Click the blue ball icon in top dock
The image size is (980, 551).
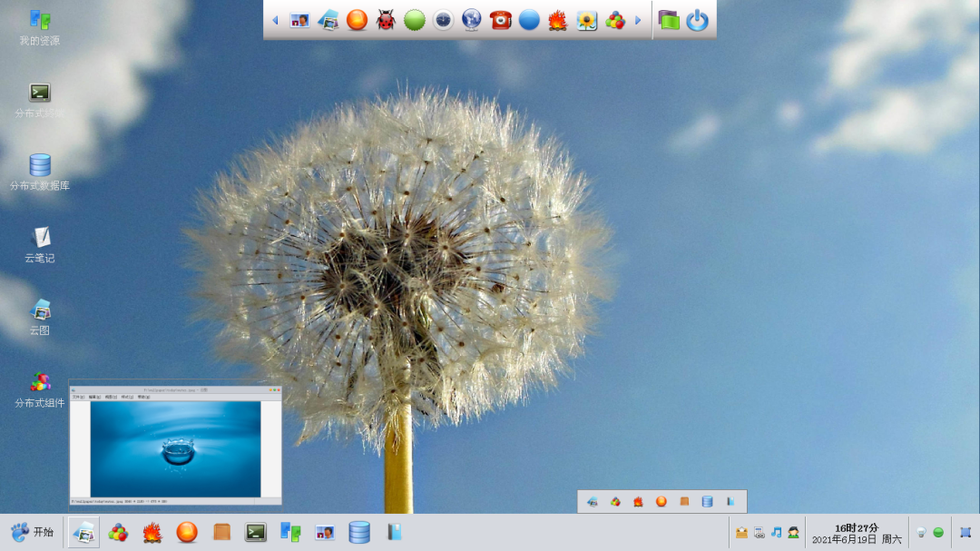529,20
